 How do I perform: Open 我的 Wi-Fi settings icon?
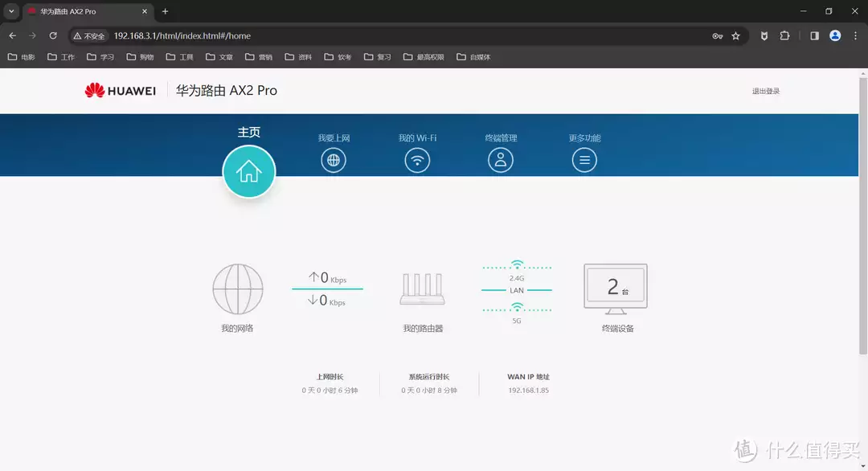(417, 160)
